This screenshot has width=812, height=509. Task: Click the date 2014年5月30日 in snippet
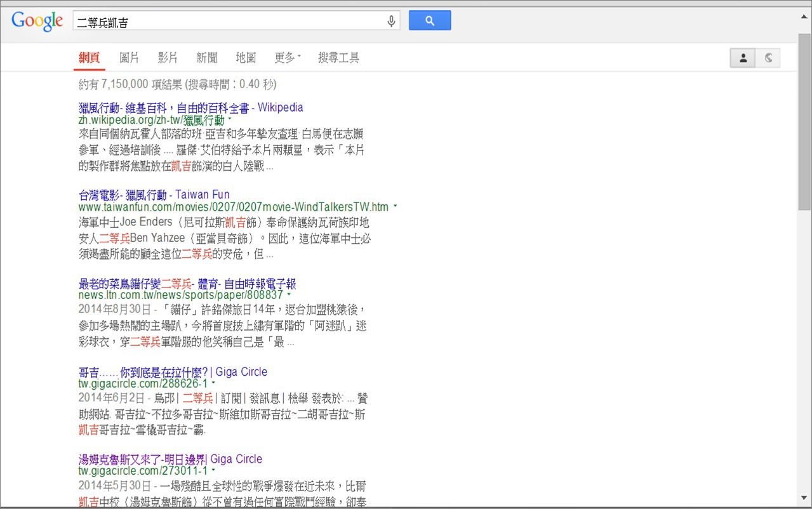click(x=114, y=486)
